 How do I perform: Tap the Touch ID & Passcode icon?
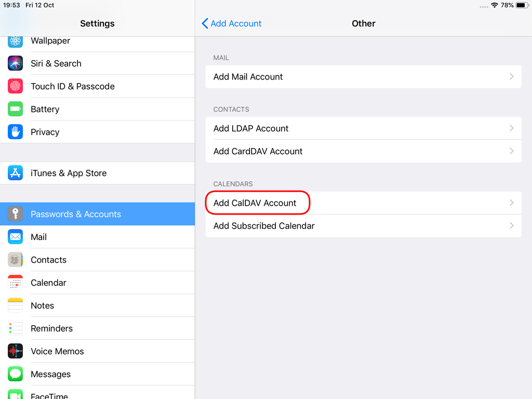15,86
